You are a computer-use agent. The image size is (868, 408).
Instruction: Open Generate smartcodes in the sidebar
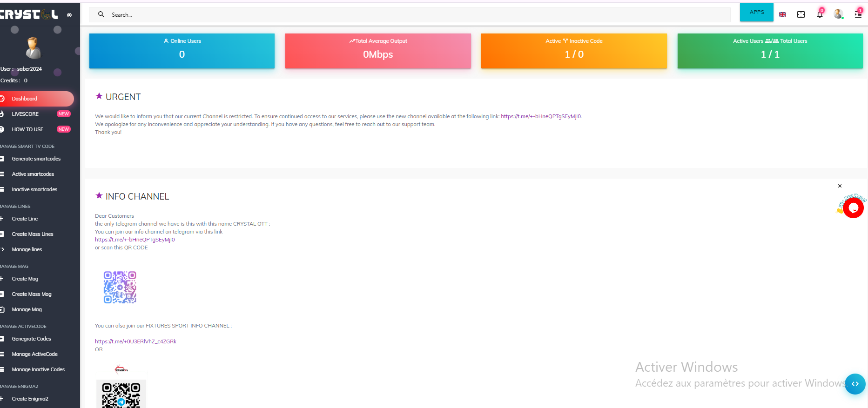click(36, 159)
